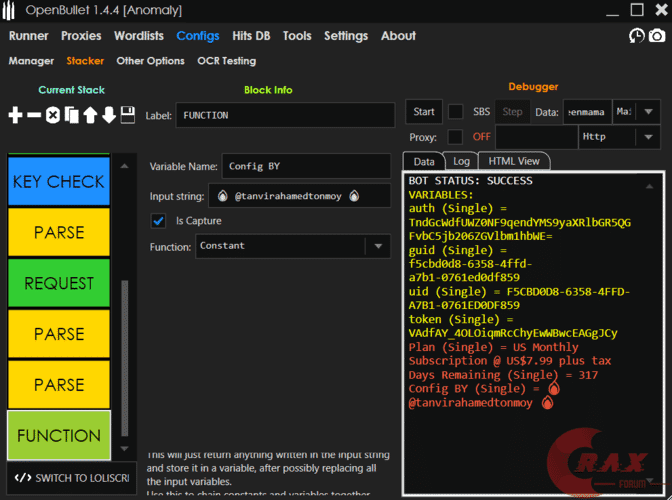Click the plus icon to add a block
This screenshot has height=500, width=672.
point(15,115)
